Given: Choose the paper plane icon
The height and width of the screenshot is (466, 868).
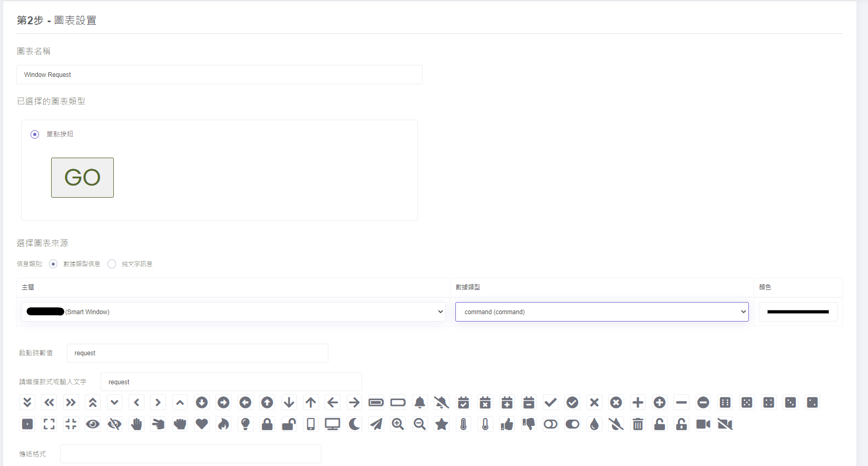Looking at the screenshot, I should (376, 424).
